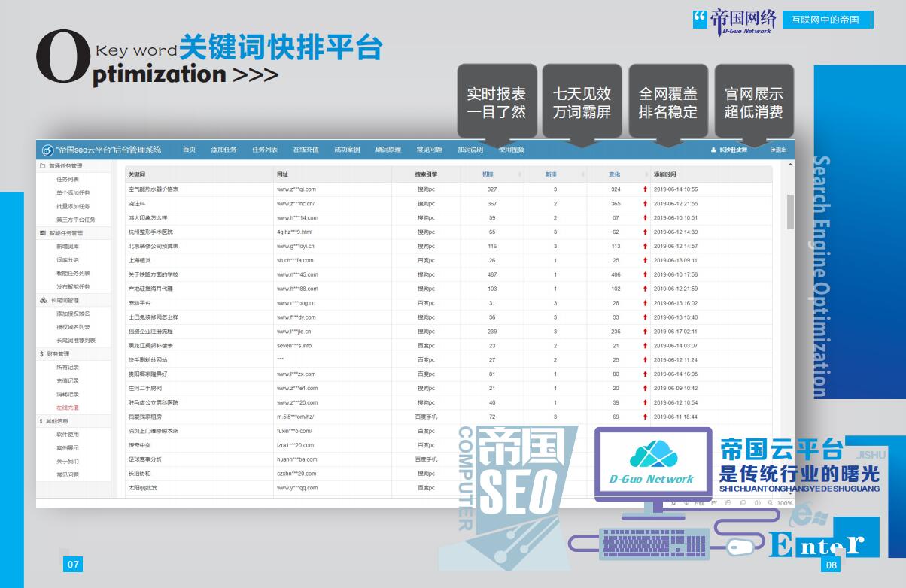The height and width of the screenshot is (588, 906).
Task: Click URL cell seven***s.info
Action: 294,346
